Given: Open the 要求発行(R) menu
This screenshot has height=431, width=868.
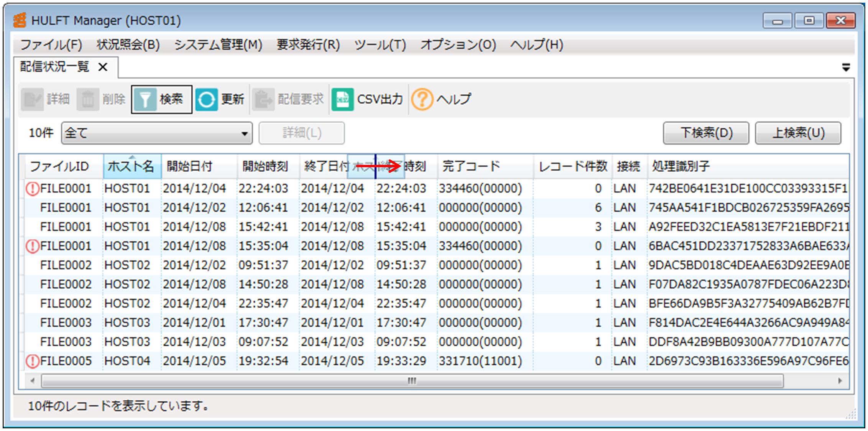Looking at the screenshot, I should (308, 45).
